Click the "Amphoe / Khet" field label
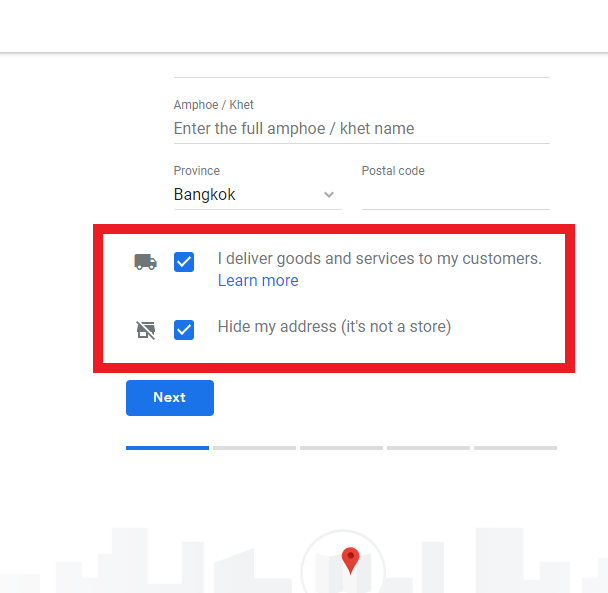The image size is (608, 593). 214,105
